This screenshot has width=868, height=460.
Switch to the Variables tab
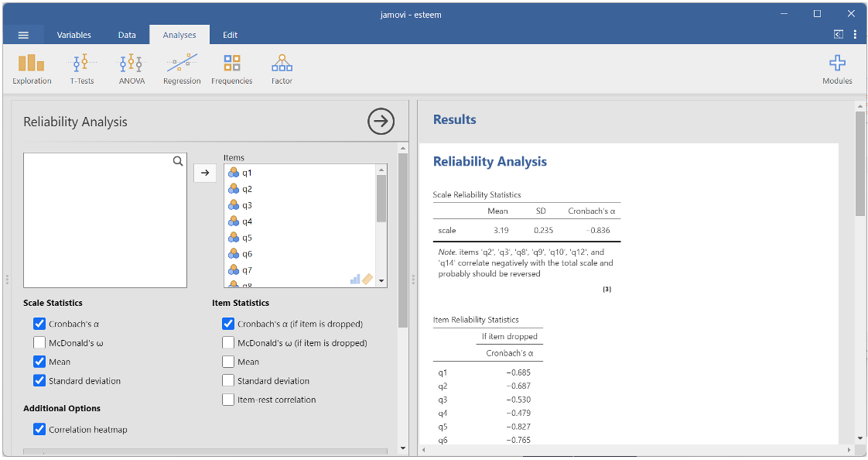point(73,35)
